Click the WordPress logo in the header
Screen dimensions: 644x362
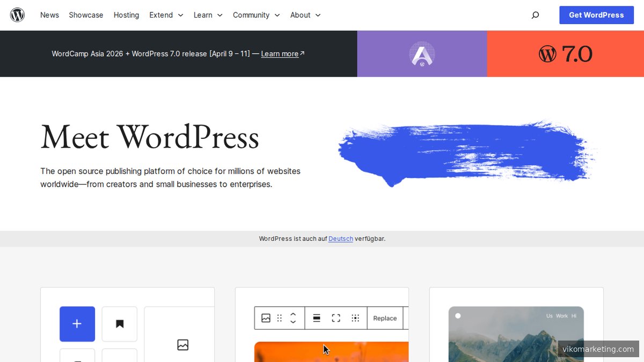[17, 15]
